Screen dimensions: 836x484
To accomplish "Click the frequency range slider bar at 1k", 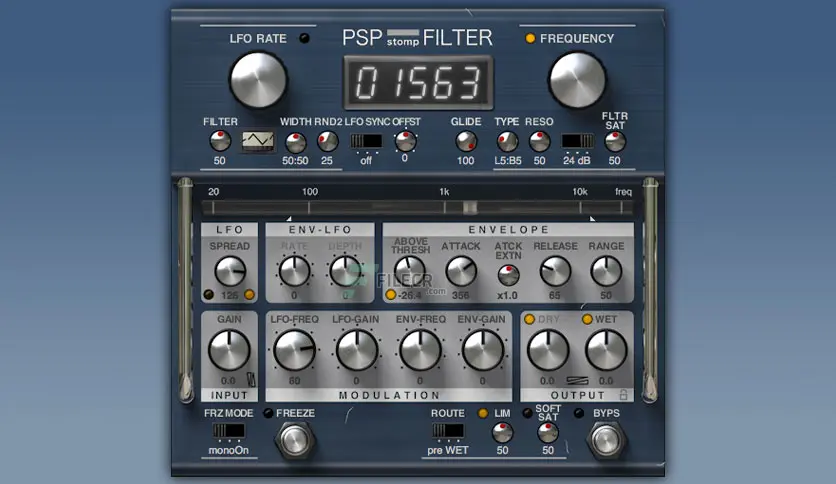I will point(444,208).
